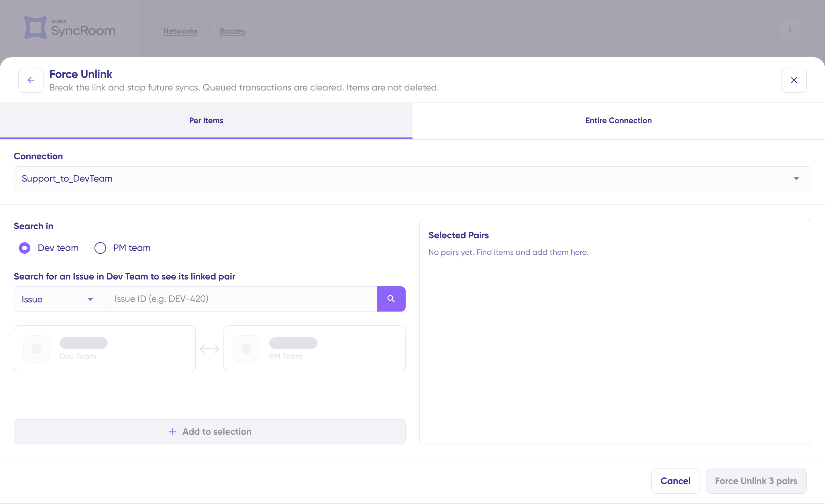Click the double-arrow link icon between cards

click(x=210, y=349)
